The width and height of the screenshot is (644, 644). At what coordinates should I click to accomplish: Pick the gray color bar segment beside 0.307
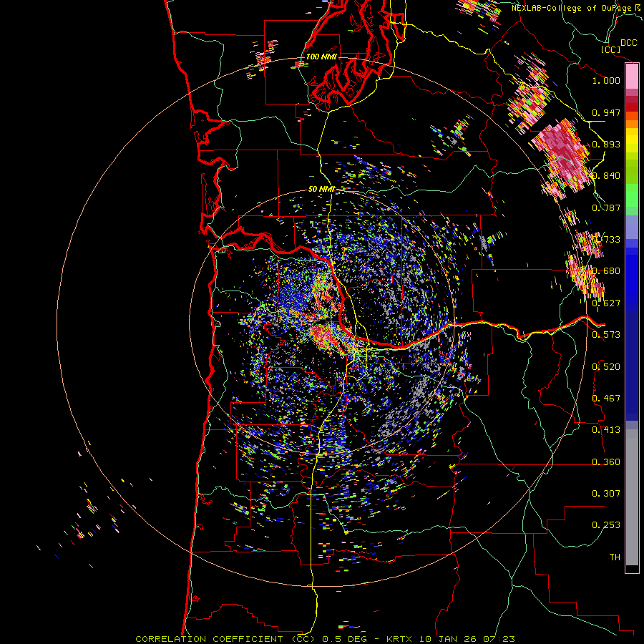(632, 497)
